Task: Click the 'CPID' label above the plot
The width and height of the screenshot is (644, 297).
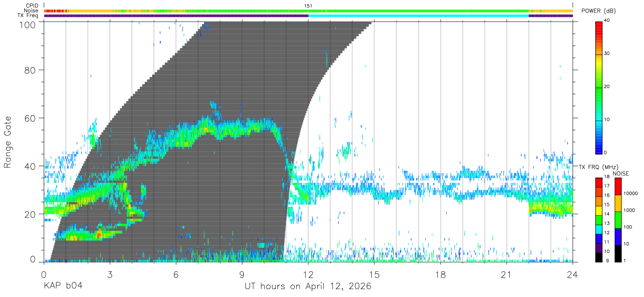Action: point(31,6)
